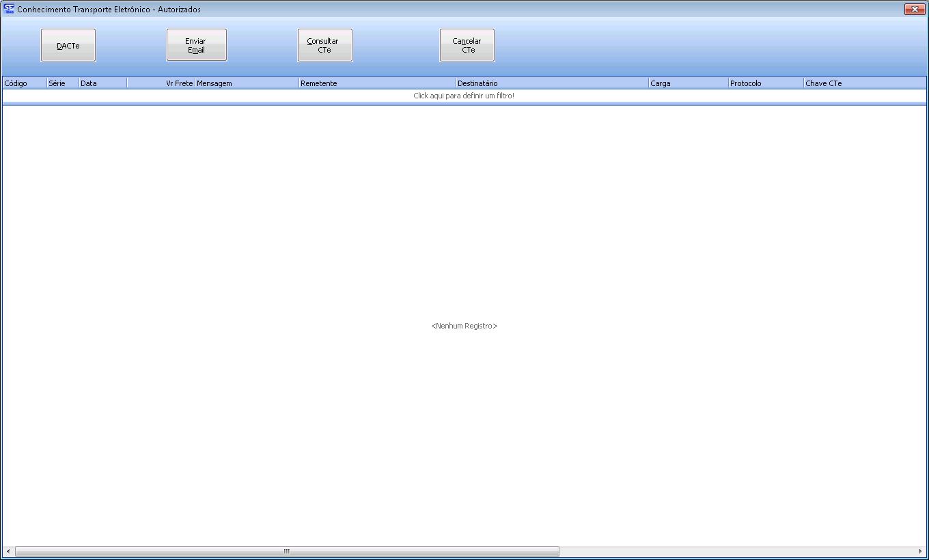Click the DACTe button
The image size is (929, 560).
tap(68, 46)
